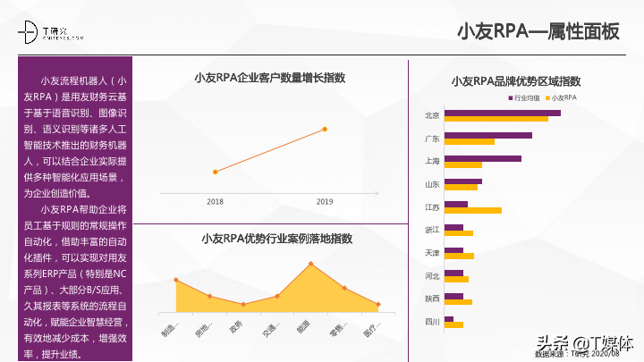Screen dimensions: 644x362
Task: Click the purple 行业均值 bar for 山东
Action: [x=463, y=181]
